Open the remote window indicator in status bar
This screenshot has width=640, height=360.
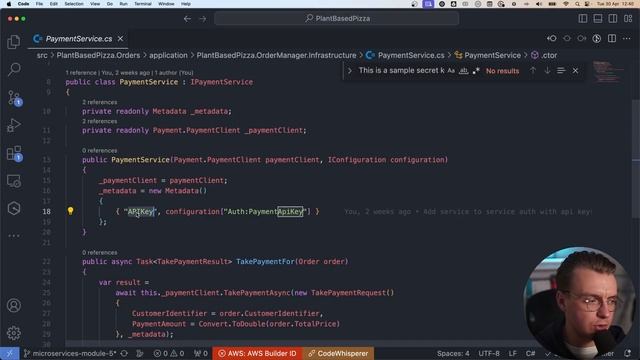click(9, 353)
